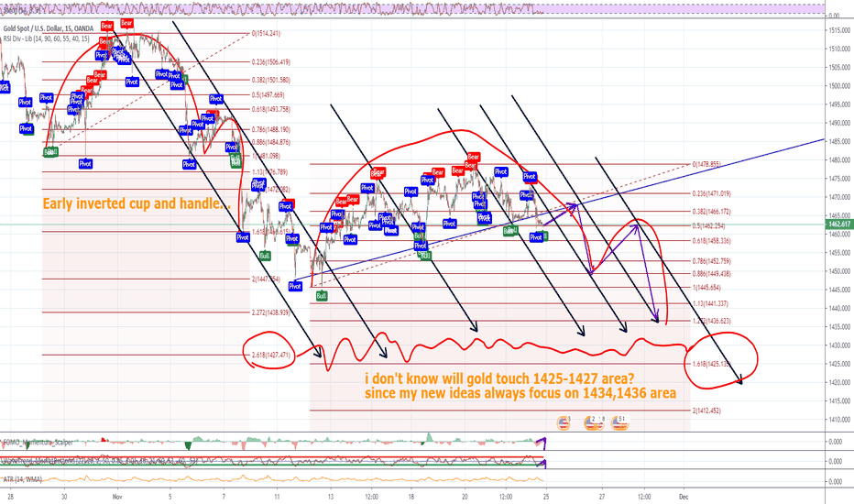
Task: Select the 0(1514.241) Fibonacci label
Action: (x=266, y=33)
